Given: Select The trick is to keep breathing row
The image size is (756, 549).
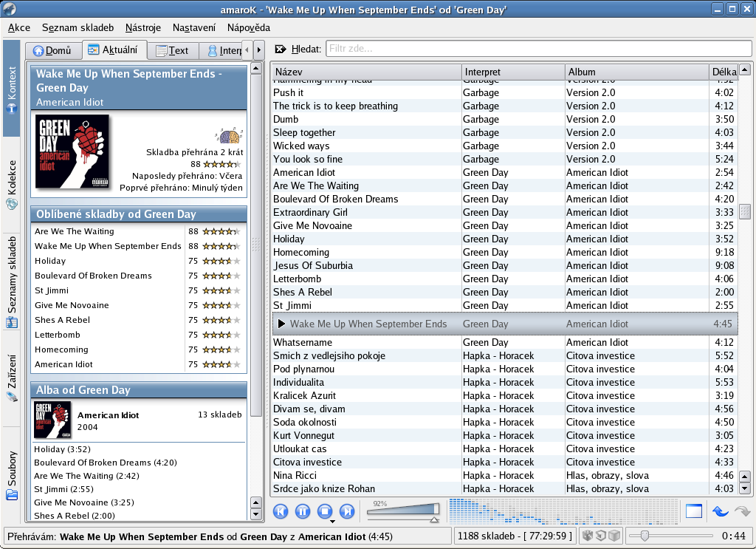Looking at the screenshot, I should tap(504, 106).
